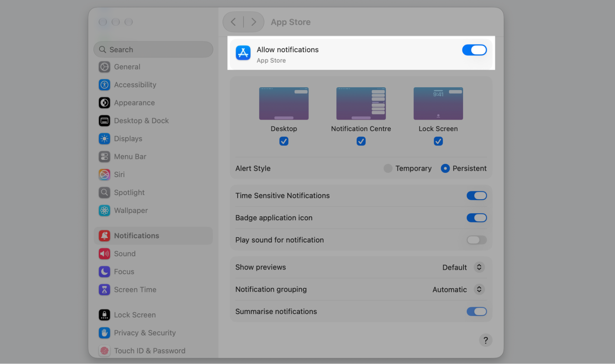
Task: Click the Accessibility icon in sidebar
Action: [104, 85]
